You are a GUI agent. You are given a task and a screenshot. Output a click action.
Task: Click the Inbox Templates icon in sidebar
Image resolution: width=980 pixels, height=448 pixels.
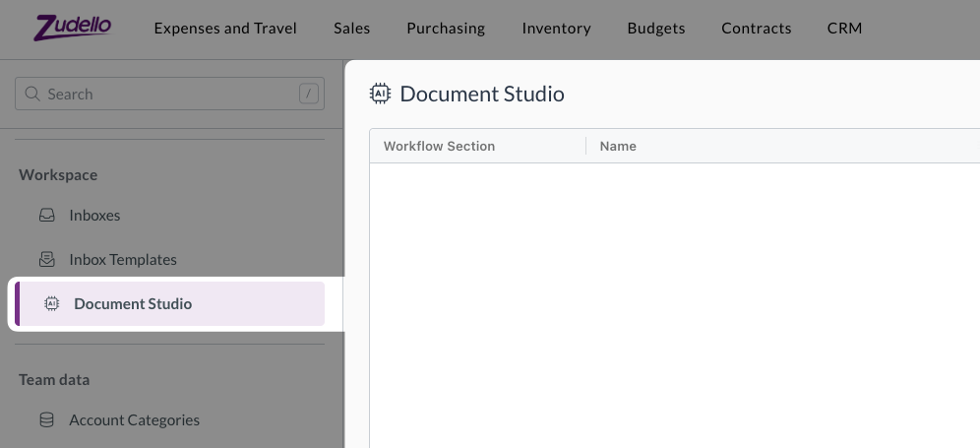(x=46, y=260)
